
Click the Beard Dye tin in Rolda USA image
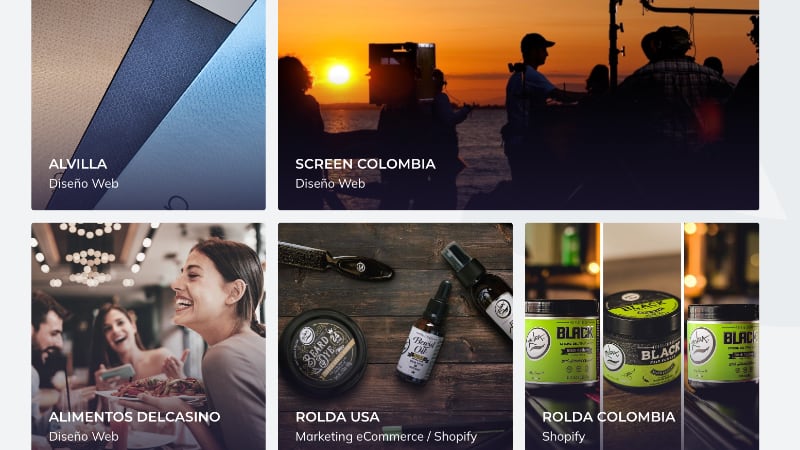[323, 351]
